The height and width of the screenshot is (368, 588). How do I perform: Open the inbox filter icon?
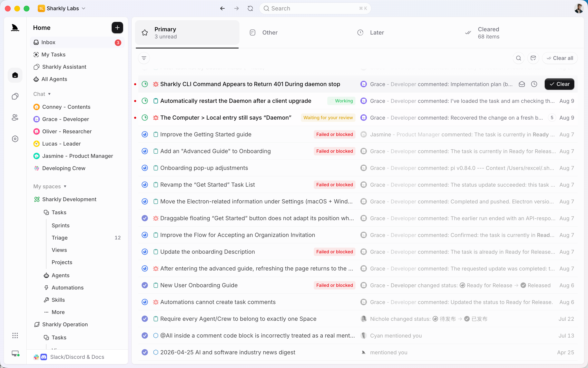(x=144, y=58)
